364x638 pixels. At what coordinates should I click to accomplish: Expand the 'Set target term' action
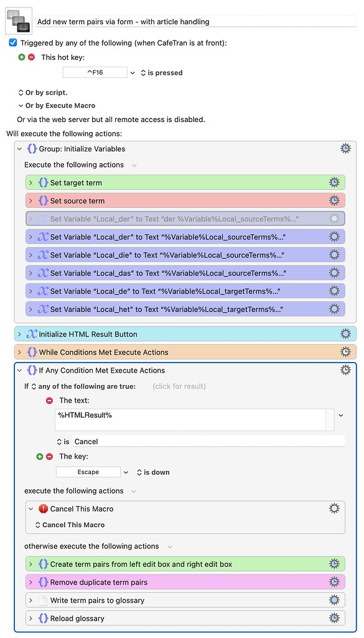(31, 183)
